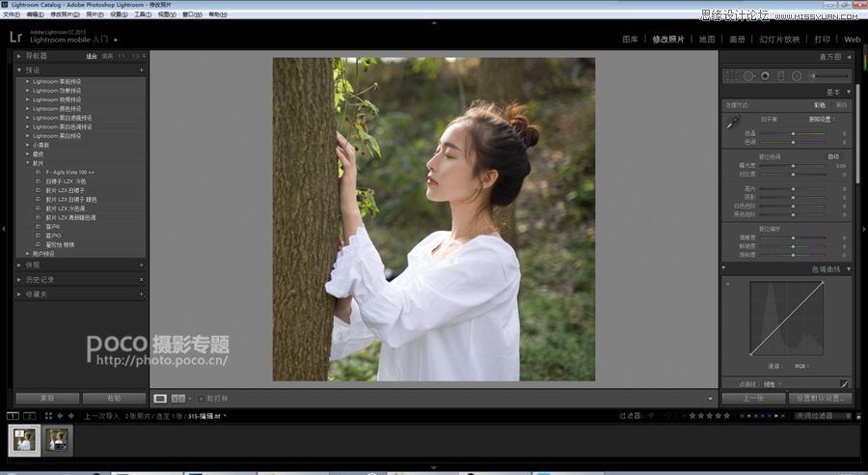
Task: Click the Previous (上一张) button
Action: click(753, 399)
